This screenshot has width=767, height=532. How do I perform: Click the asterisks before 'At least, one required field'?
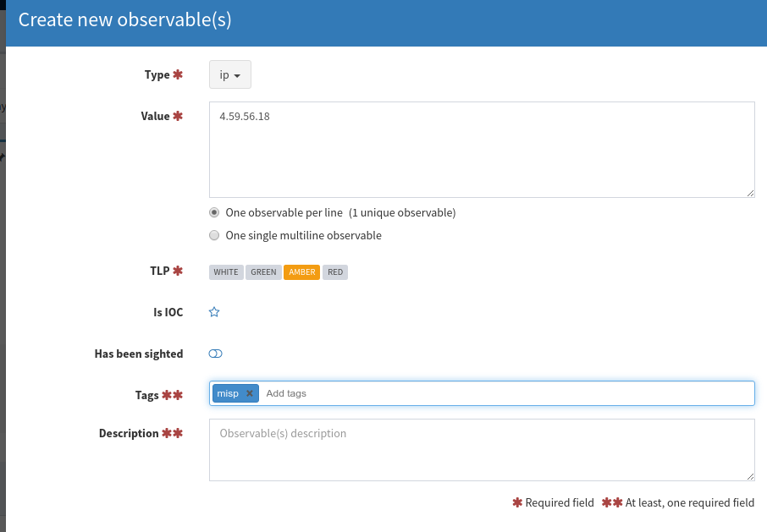[x=613, y=502]
